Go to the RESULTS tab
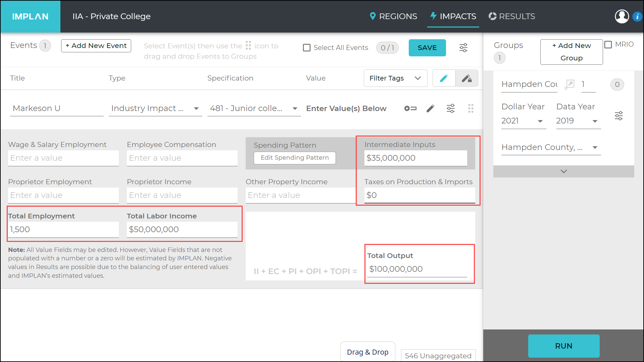The image size is (644, 362). [512, 16]
